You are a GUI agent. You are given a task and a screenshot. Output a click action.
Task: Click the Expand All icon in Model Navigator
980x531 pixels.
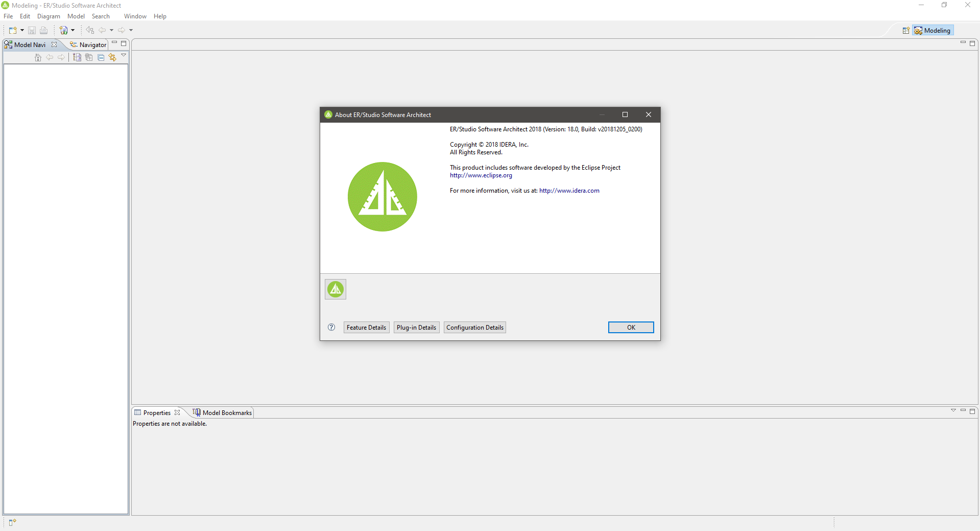click(x=89, y=57)
